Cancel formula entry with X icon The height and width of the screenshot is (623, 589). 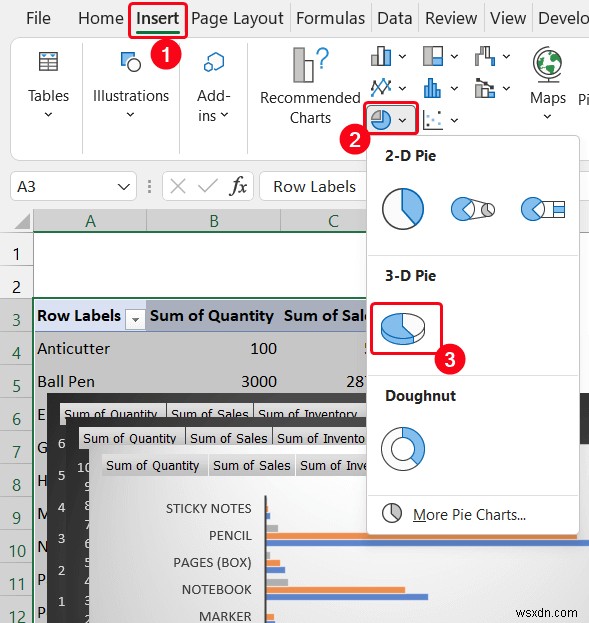(178, 186)
